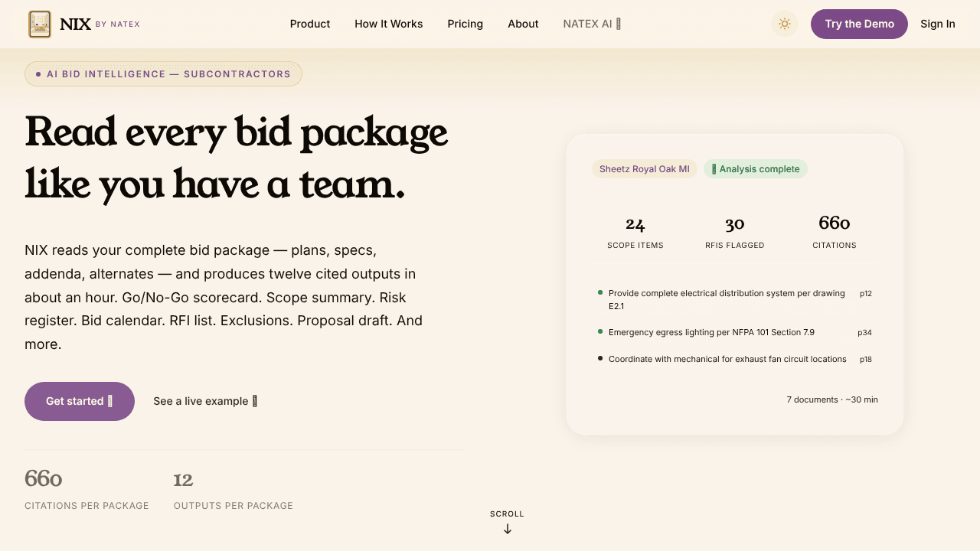980x551 pixels.
Task: Open See a live example link
Action: tap(205, 401)
